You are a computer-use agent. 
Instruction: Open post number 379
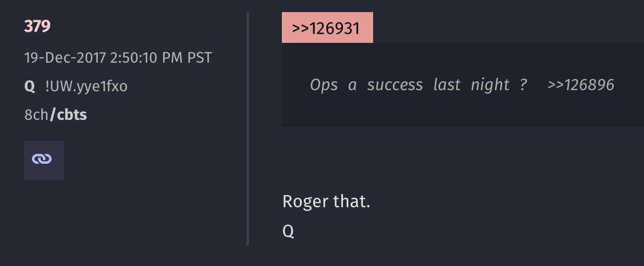click(x=37, y=26)
